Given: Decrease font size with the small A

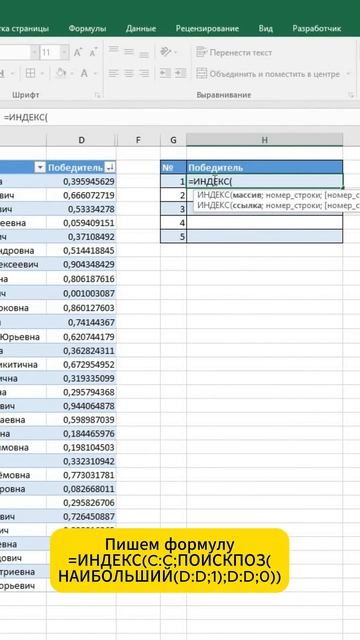Looking at the screenshot, I should (x=93, y=53).
